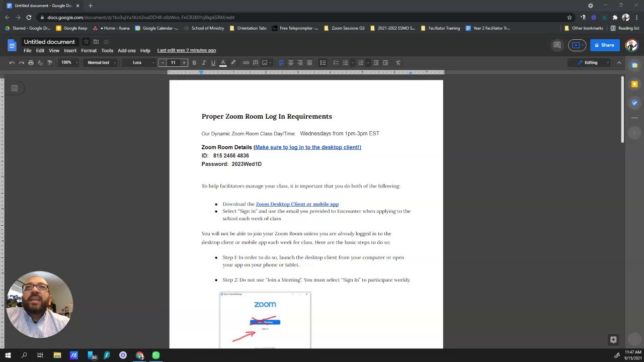644x362 pixels.
Task: Open the comment history icon
Action: click(x=557, y=45)
